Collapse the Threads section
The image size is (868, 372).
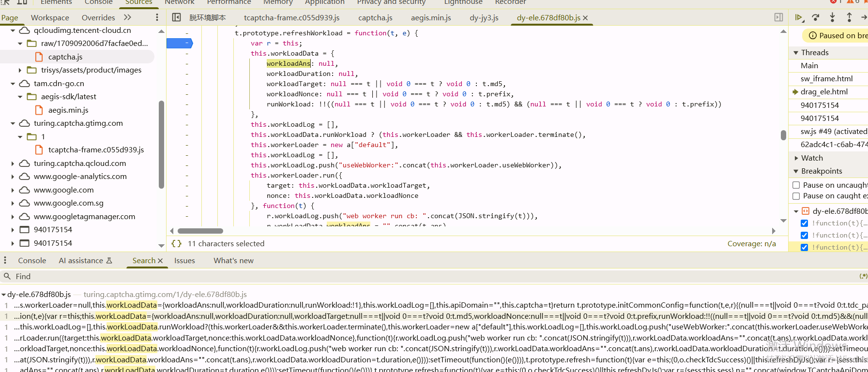[796, 53]
